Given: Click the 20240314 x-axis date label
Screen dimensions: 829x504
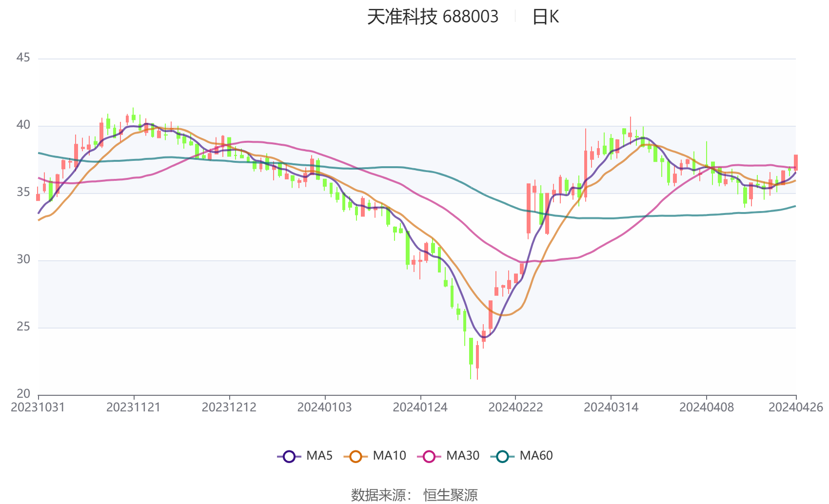Looking at the screenshot, I should pos(611,407).
